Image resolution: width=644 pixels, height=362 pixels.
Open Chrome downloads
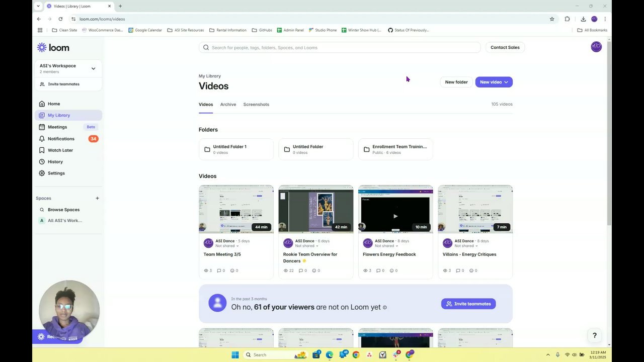583,19
